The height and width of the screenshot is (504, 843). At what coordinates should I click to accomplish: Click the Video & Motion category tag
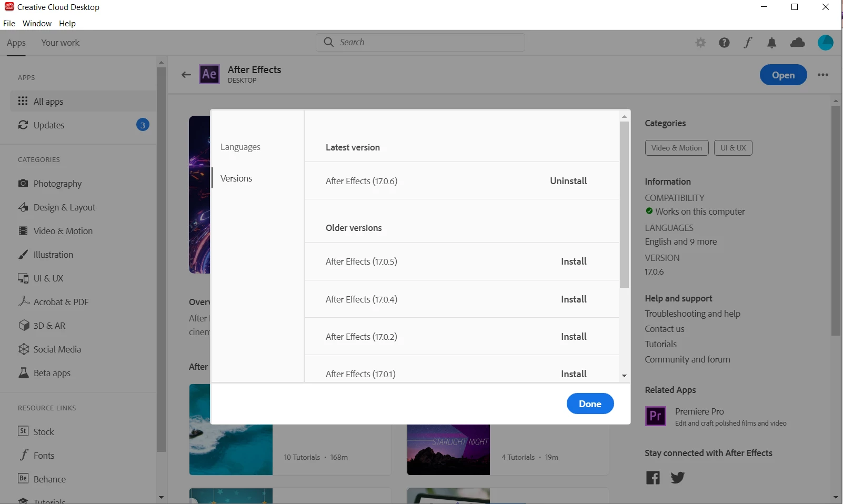[x=677, y=148]
